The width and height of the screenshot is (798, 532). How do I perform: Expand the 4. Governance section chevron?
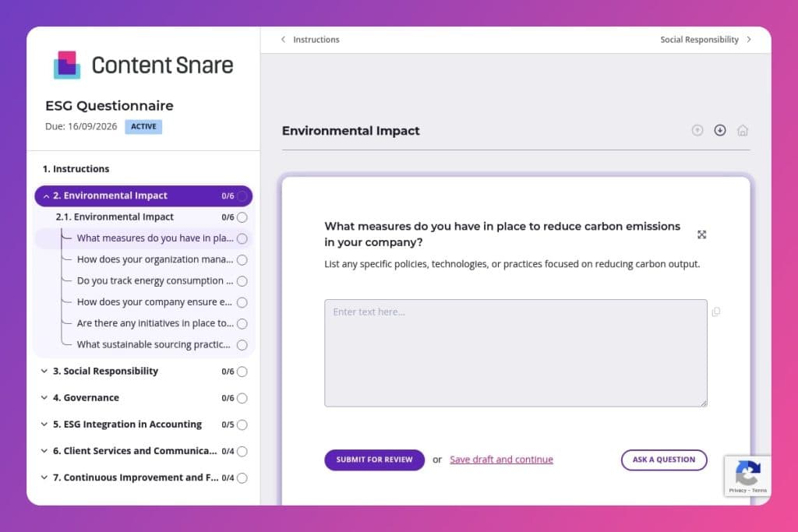coord(44,398)
